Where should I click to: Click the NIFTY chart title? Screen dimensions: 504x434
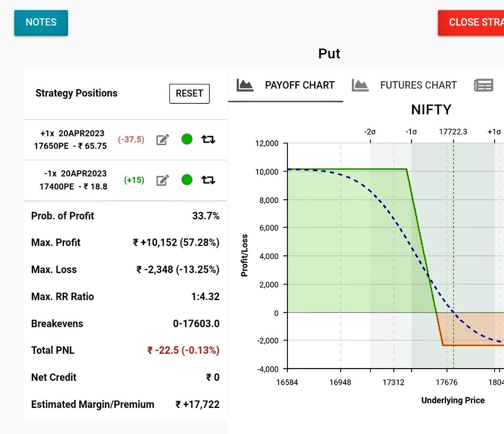pyautogui.click(x=431, y=109)
